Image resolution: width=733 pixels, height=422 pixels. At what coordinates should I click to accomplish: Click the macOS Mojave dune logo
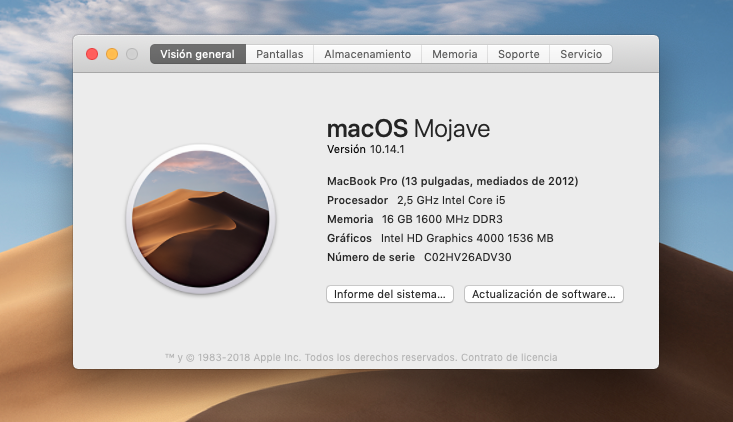(201, 219)
